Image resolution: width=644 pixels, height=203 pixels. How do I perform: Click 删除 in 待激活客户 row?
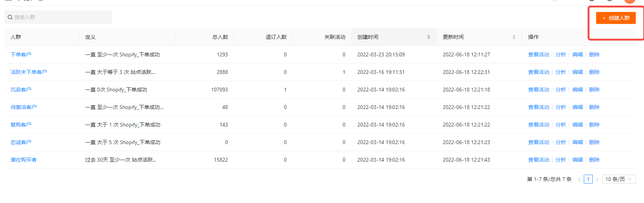pos(594,107)
